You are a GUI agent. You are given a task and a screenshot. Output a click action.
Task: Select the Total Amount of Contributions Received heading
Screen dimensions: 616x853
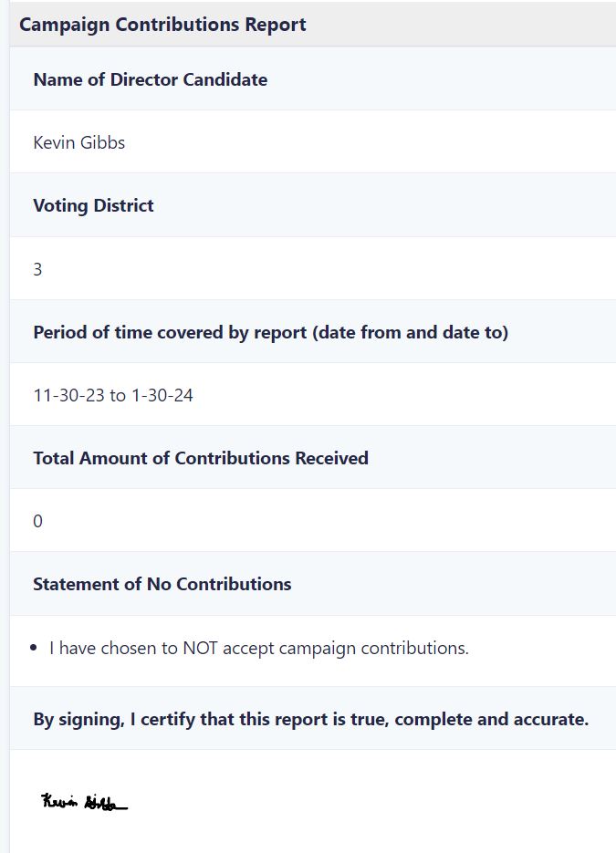(x=201, y=458)
